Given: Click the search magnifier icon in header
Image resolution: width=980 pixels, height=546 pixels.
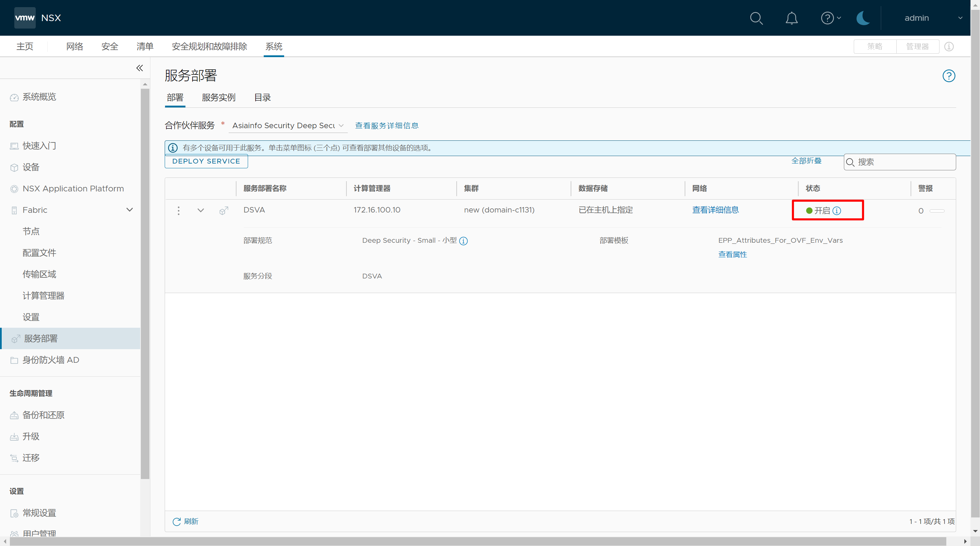Looking at the screenshot, I should (x=756, y=18).
